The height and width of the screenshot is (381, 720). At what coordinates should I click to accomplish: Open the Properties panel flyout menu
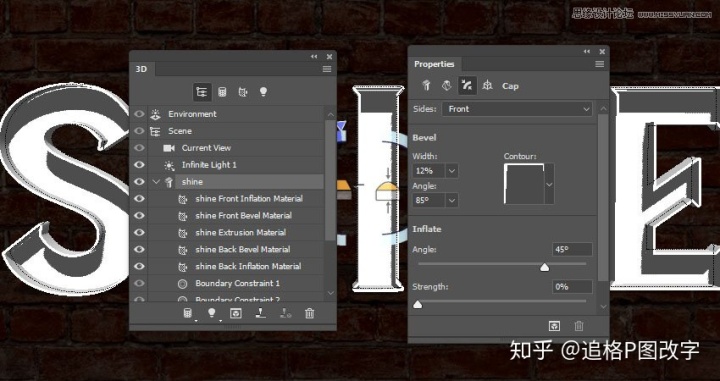(x=599, y=64)
